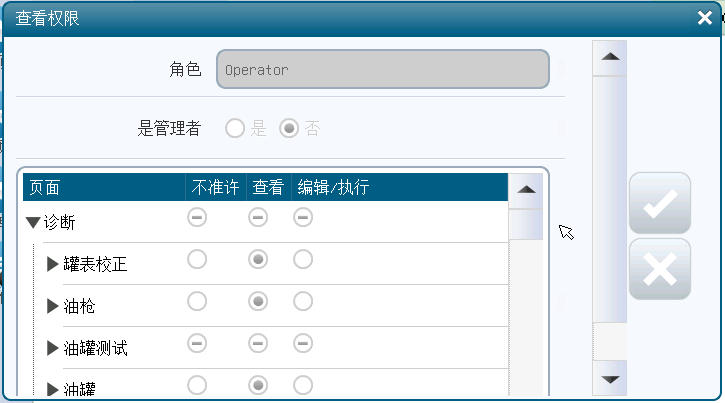Click the X cancel button

(659, 269)
